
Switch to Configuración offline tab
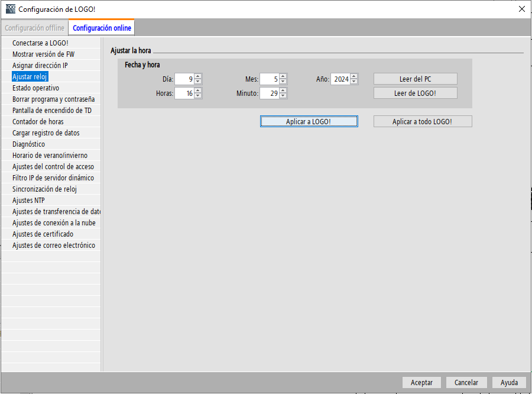click(34, 28)
